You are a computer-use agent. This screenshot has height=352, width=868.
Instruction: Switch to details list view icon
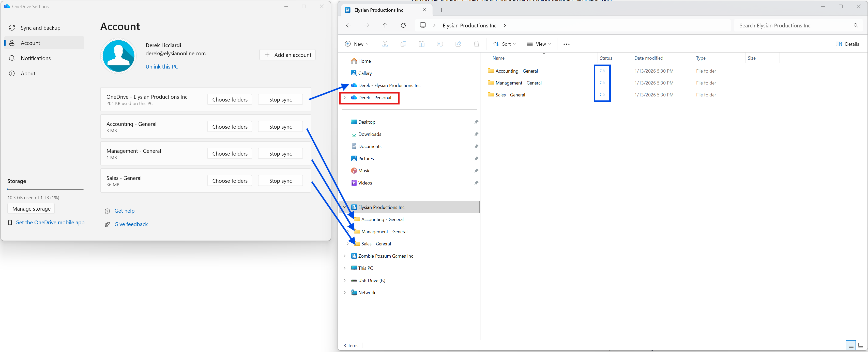[x=850, y=345]
